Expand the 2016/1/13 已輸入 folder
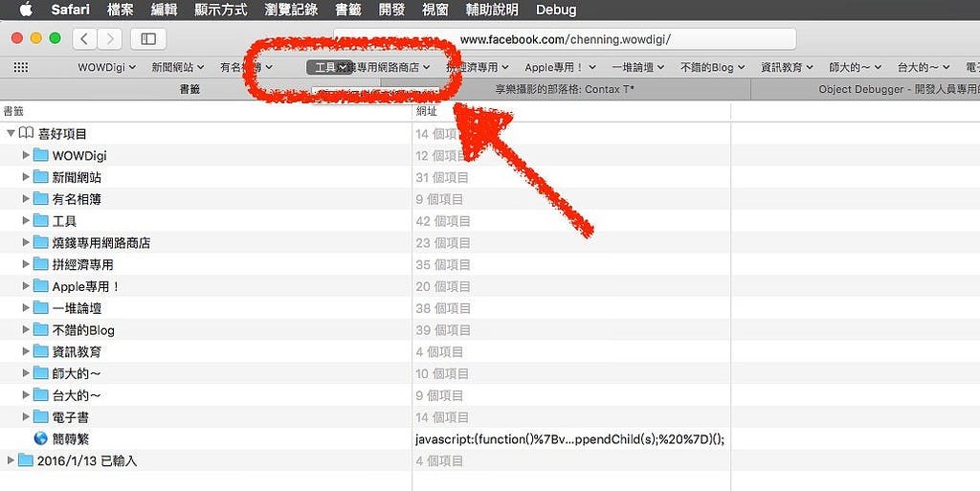 (11, 460)
